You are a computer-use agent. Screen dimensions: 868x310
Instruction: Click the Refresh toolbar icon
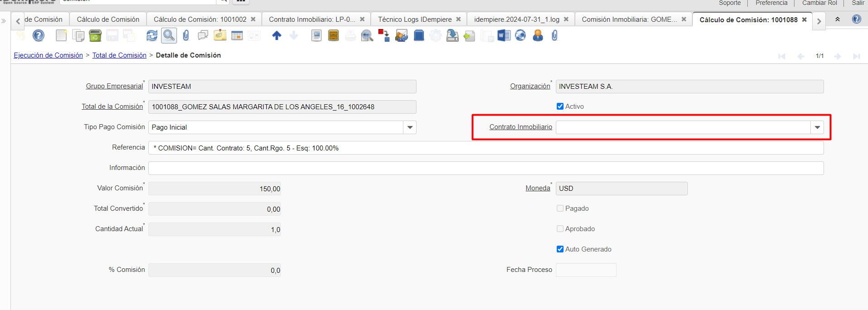(x=152, y=35)
